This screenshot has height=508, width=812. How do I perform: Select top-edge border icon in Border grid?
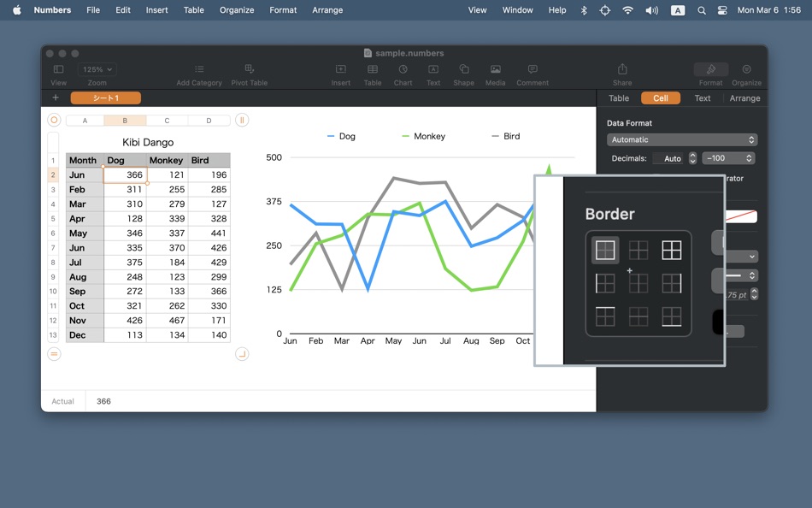click(x=605, y=316)
